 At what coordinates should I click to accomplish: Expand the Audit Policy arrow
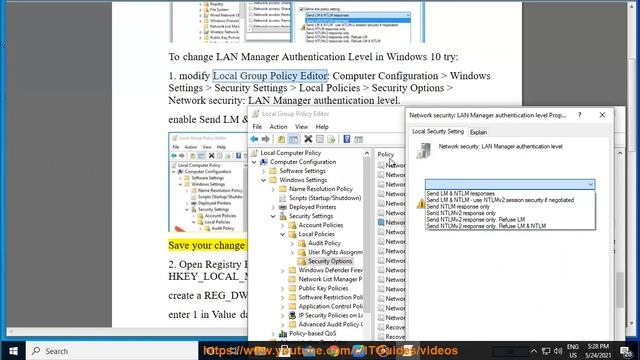tap(292, 243)
